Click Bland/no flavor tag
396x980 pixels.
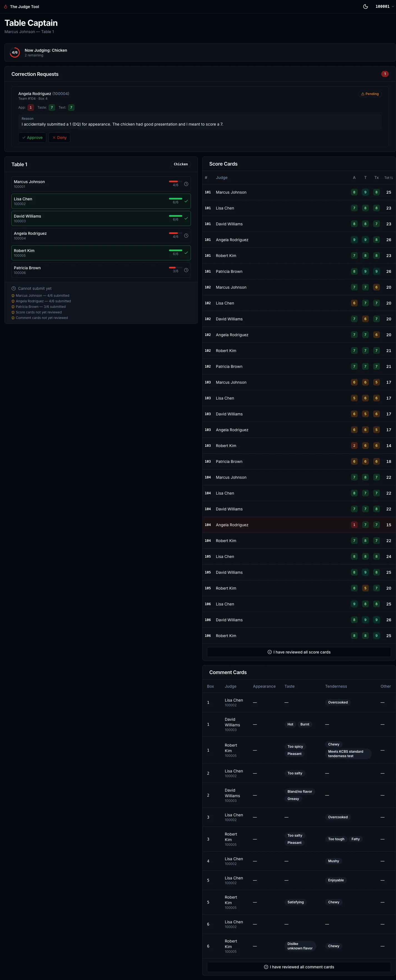click(x=300, y=792)
